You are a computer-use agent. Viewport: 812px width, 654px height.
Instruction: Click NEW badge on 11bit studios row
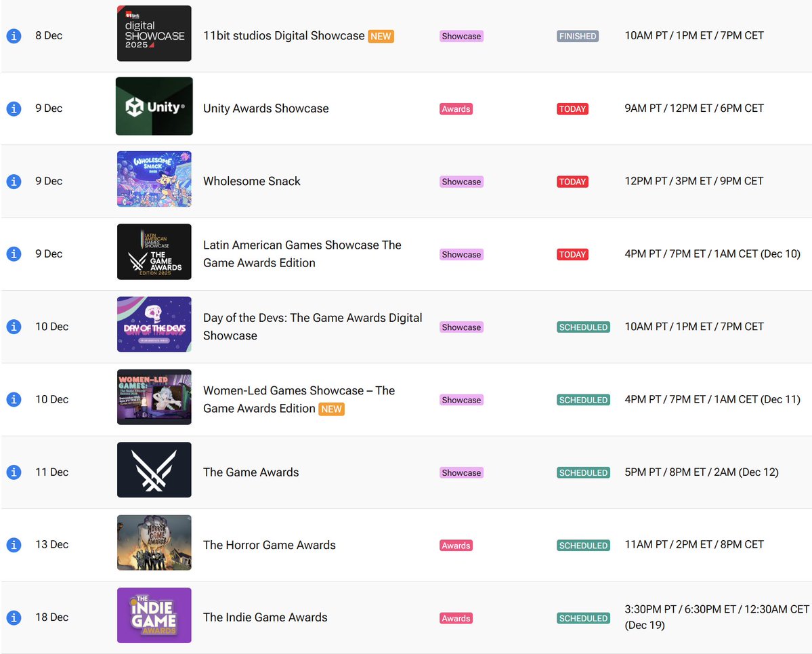(381, 37)
